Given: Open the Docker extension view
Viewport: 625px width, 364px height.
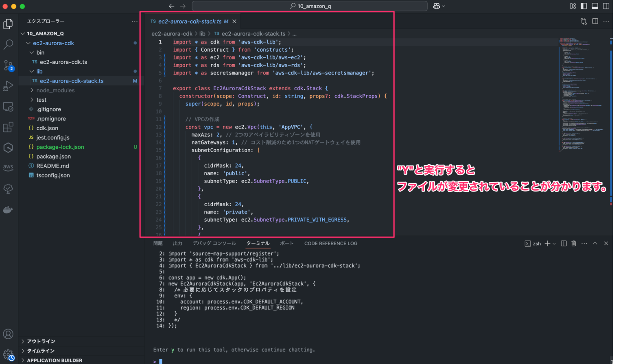Looking at the screenshot, I should click(8, 209).
